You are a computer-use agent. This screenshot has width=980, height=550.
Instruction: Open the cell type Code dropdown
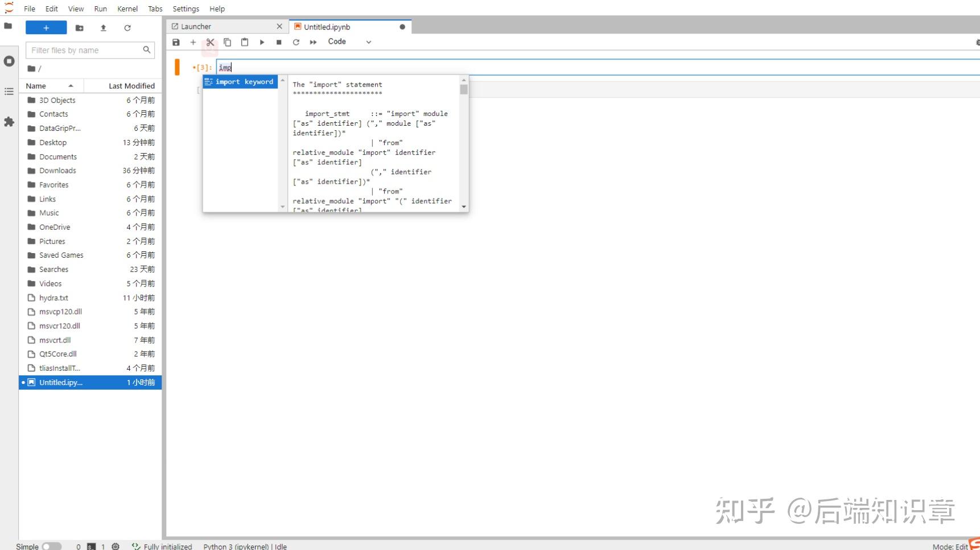349,42
